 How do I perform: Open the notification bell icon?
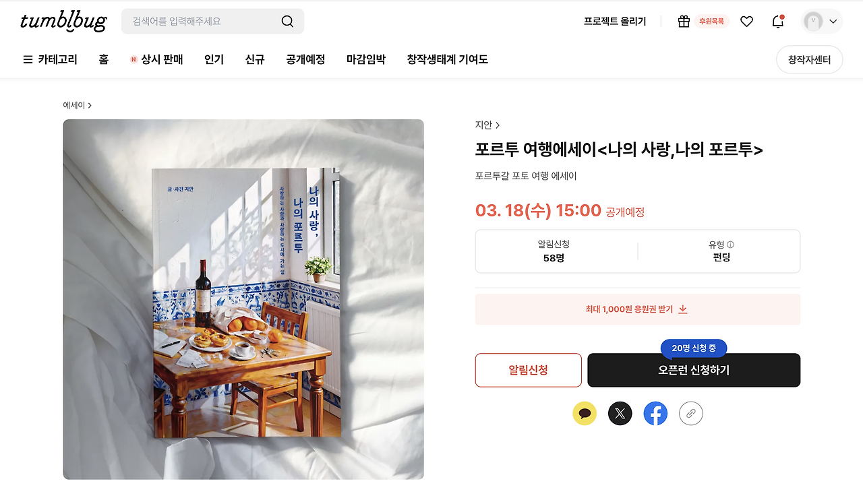tap(778, 22)
